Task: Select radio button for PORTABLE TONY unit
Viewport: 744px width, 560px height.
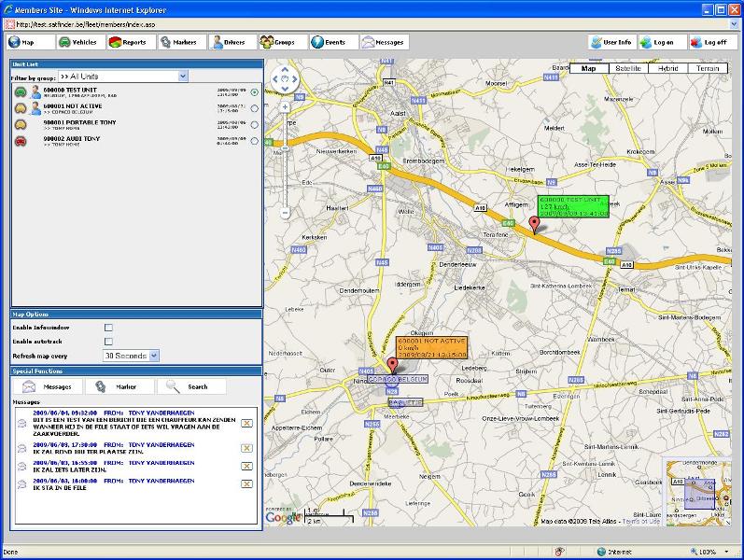Action: (254, 125)
